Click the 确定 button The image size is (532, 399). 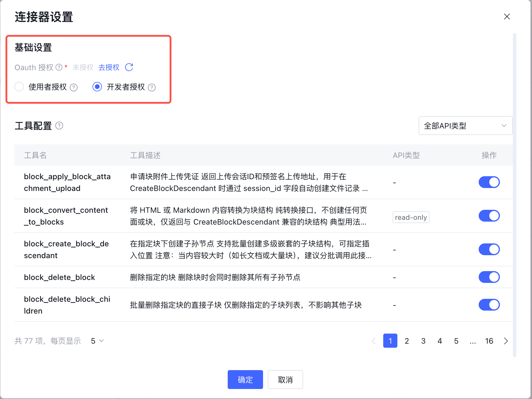(245, 380)
